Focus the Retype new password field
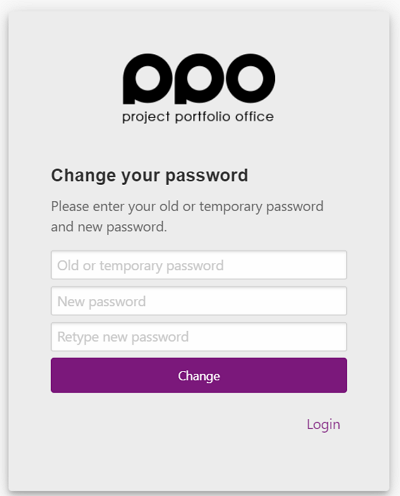The image size is (400, 496). tap(199, 337)
